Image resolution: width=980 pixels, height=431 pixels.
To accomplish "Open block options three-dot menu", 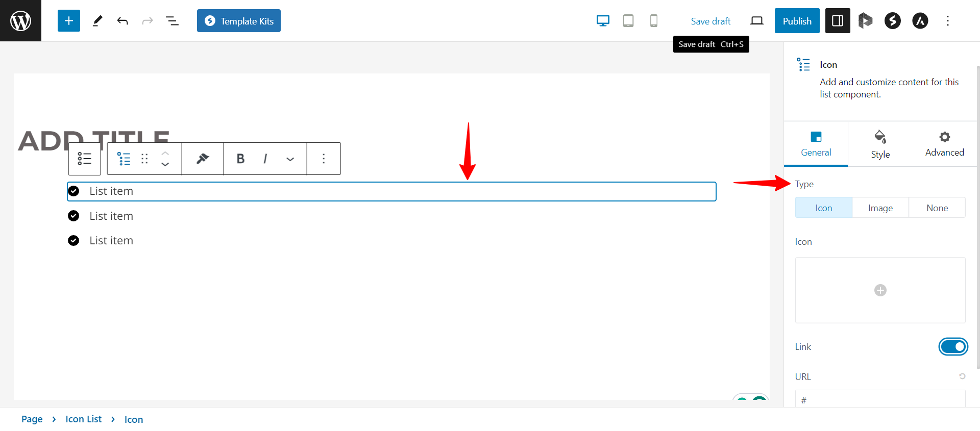I will tap(324, 159).
